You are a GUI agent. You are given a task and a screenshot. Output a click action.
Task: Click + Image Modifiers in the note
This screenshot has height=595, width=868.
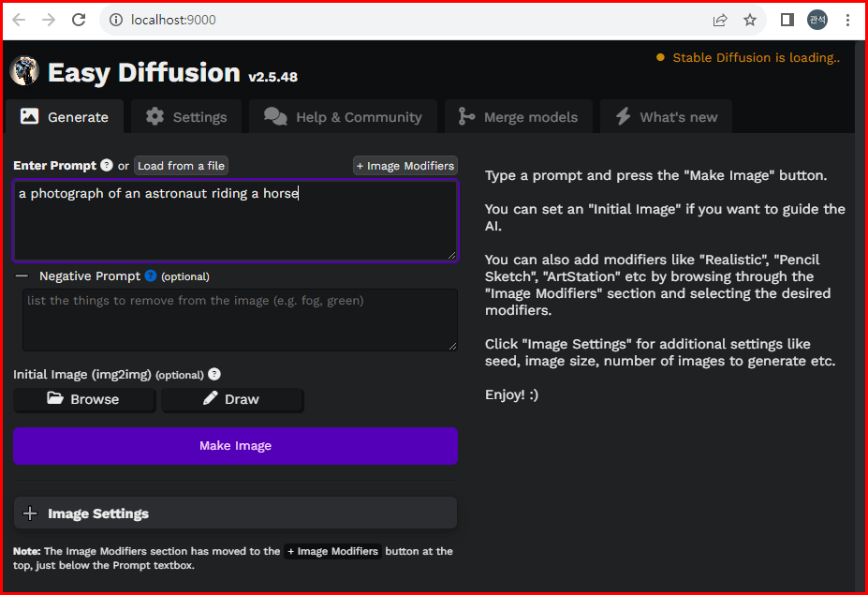(x=332, y=551)
